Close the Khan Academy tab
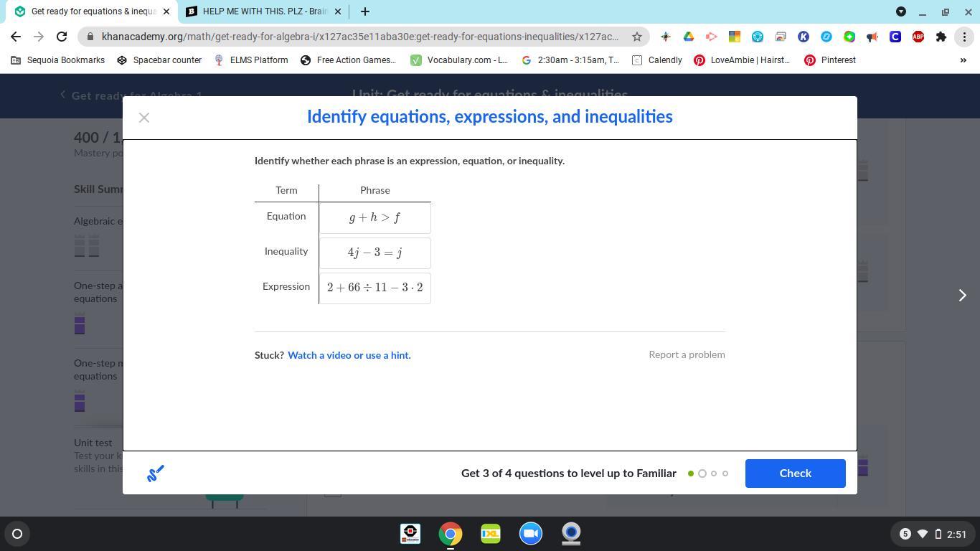980x551 pixels. (x=166, y=11)
